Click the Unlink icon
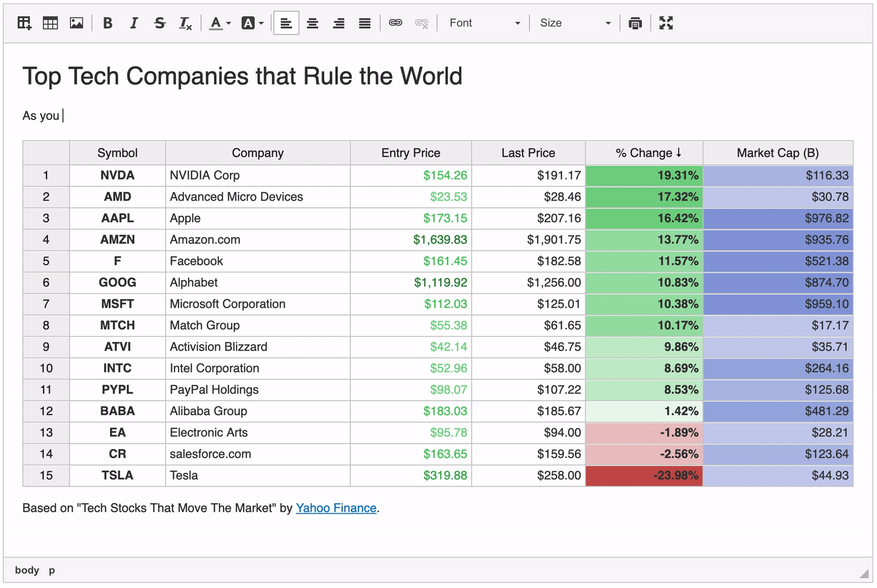 (422, 23)
